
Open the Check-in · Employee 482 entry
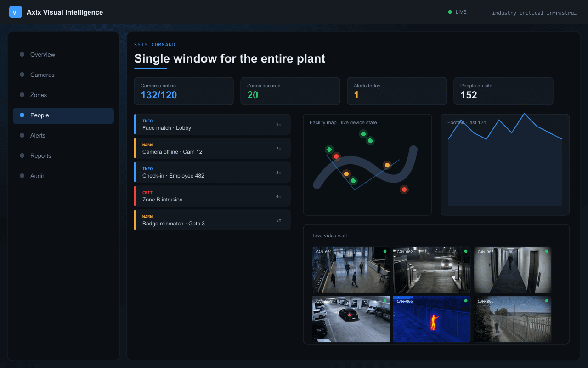click(212, 172)
